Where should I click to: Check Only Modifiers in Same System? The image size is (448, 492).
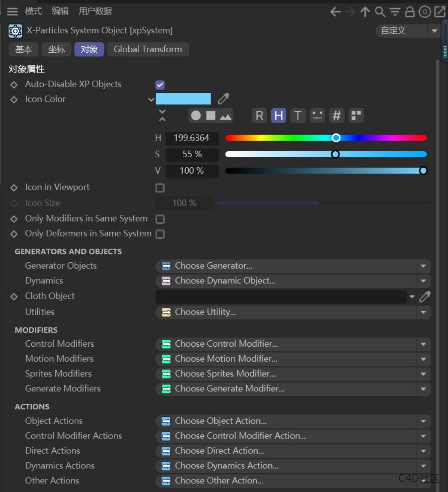tap(160, 219)
